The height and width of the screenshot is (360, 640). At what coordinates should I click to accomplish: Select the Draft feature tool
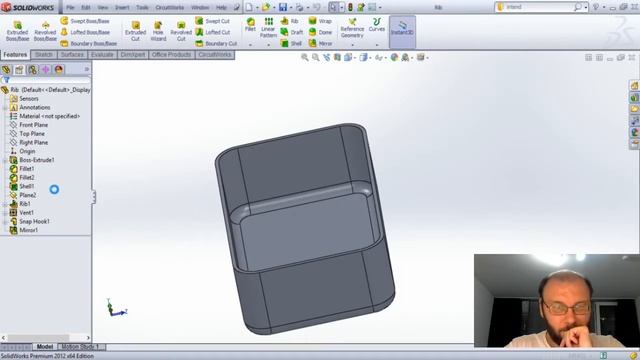coord(291,32)
